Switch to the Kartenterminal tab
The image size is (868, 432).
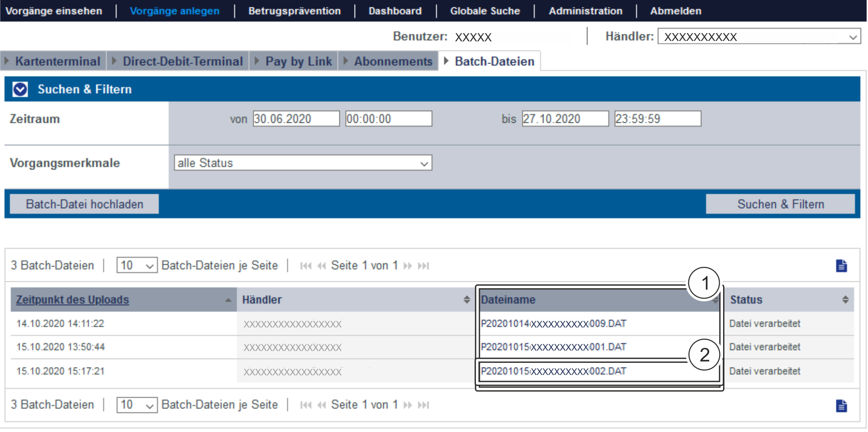(57, 61)
